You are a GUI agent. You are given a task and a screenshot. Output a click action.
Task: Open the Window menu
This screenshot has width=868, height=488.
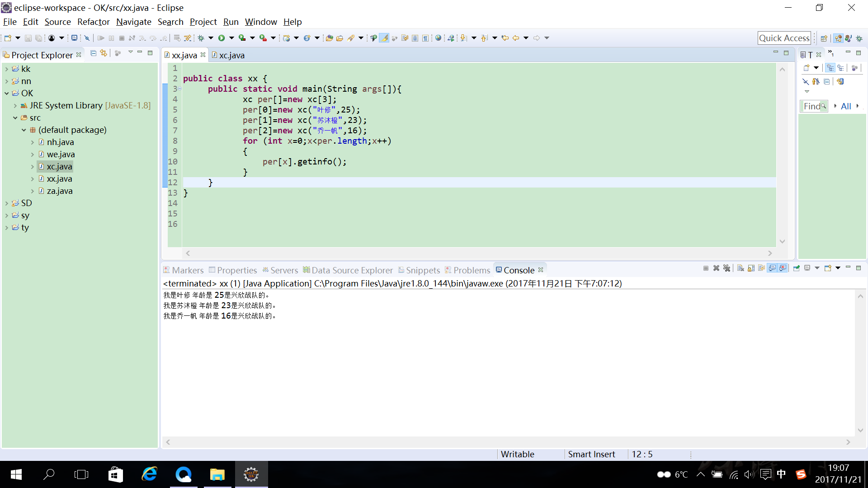[261, 22]
